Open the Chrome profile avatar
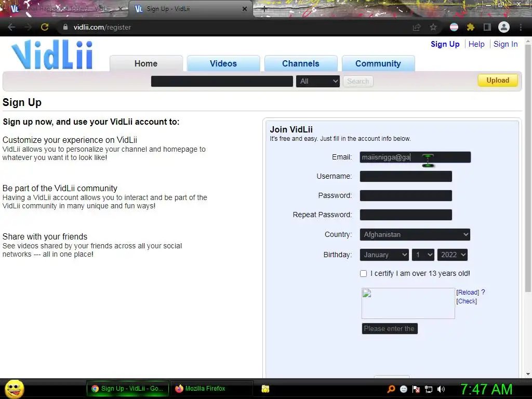 click(504, 27)
